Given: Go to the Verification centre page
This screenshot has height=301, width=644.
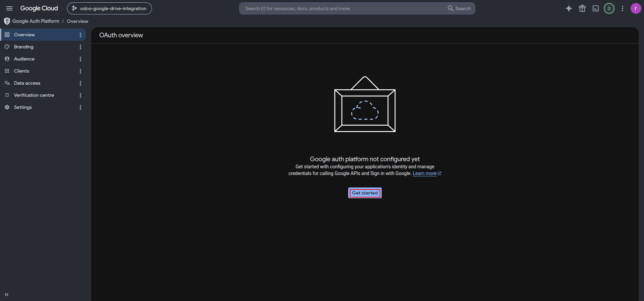Looking at the screenshot, I should coord(43,95).
